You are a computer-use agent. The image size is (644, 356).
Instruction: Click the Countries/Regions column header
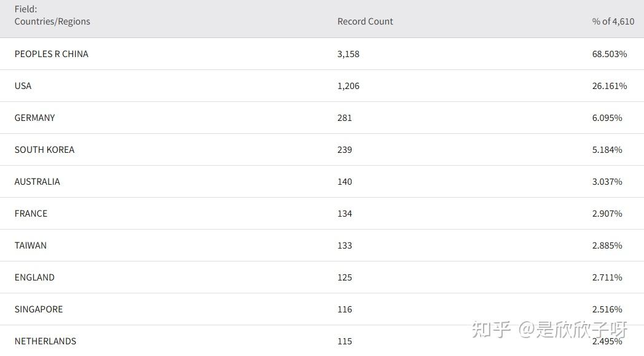(x=52, y=21)
